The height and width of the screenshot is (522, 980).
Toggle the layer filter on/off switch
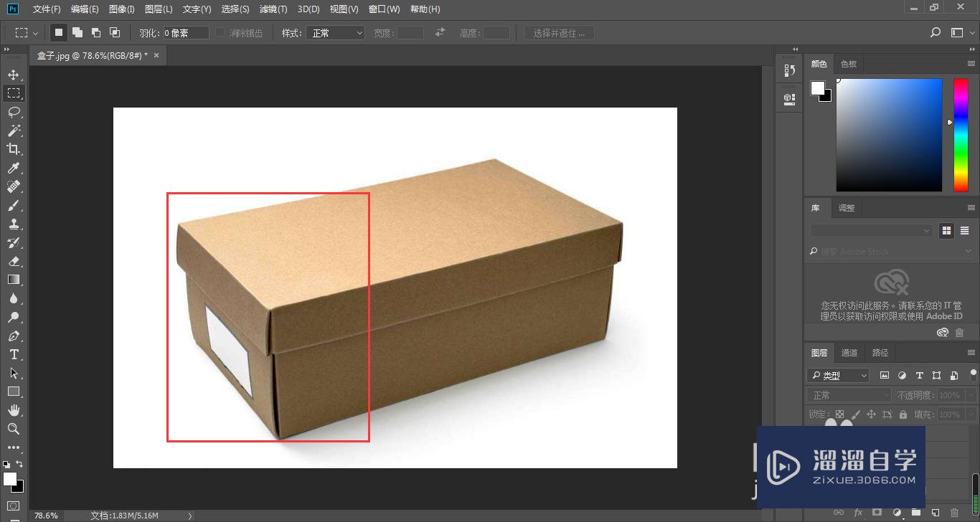pos(974,374)
